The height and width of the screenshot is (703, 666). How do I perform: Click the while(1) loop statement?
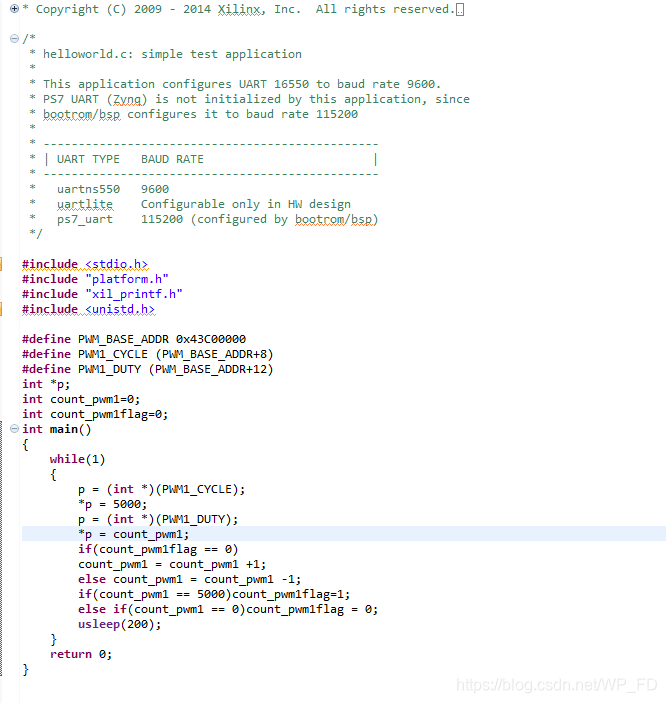[77, 459]
